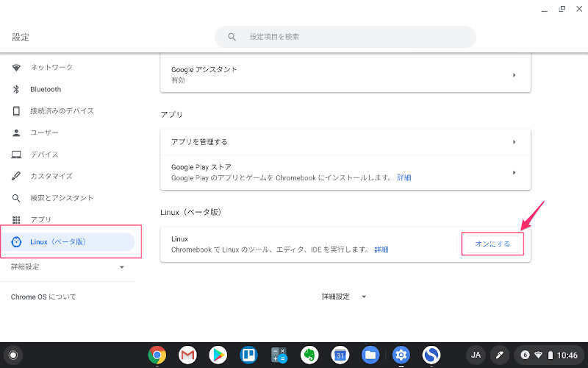Click the penguin icon for Linux
588x368 pixels.
click(x=16, y=242)
